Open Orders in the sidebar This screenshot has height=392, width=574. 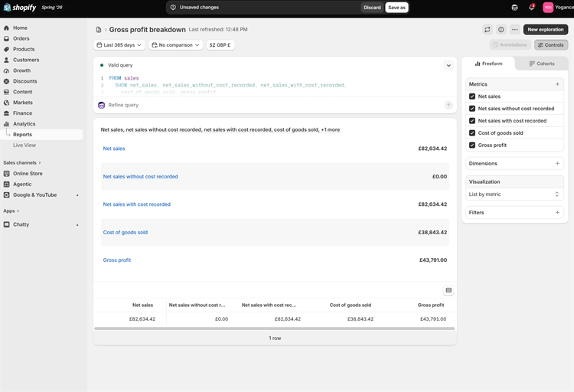(x=21, y=38)
